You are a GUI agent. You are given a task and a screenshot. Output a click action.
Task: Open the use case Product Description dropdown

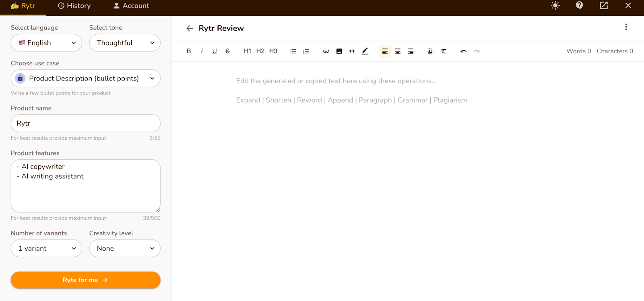point(86,78)
